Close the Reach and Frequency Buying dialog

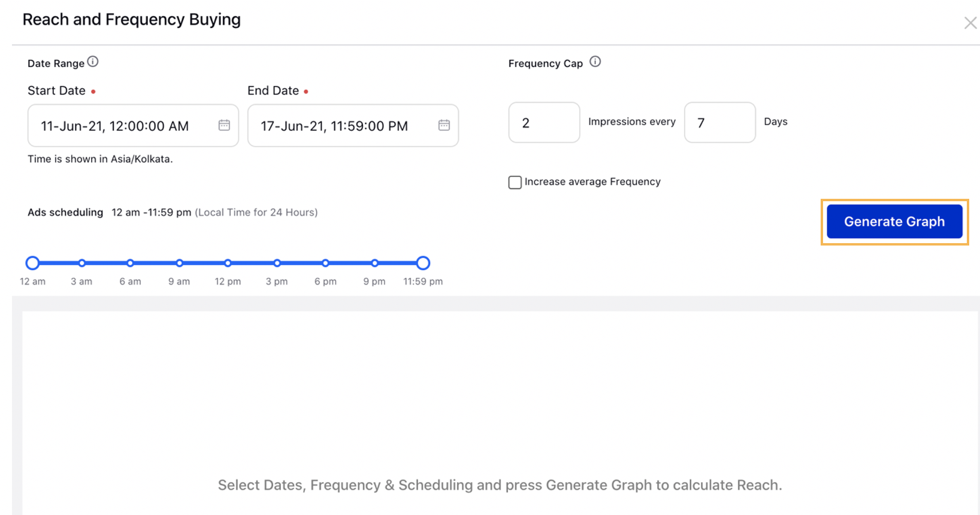970,23
